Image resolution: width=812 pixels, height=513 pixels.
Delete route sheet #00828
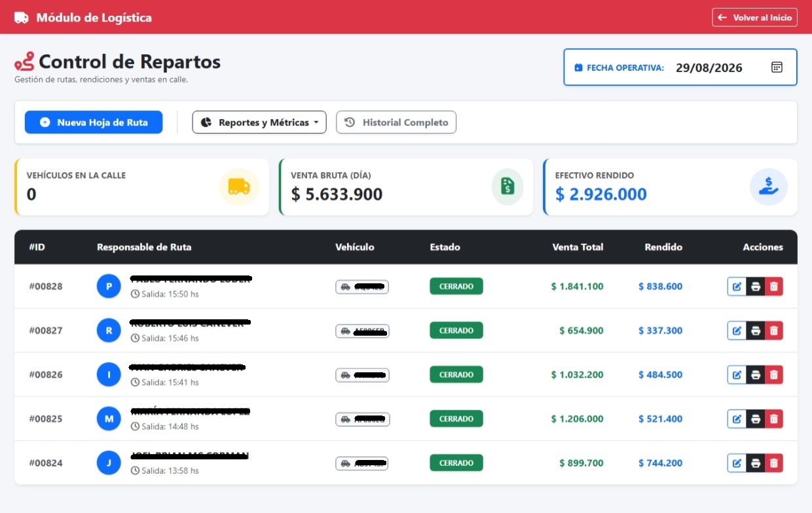(774, 287)
